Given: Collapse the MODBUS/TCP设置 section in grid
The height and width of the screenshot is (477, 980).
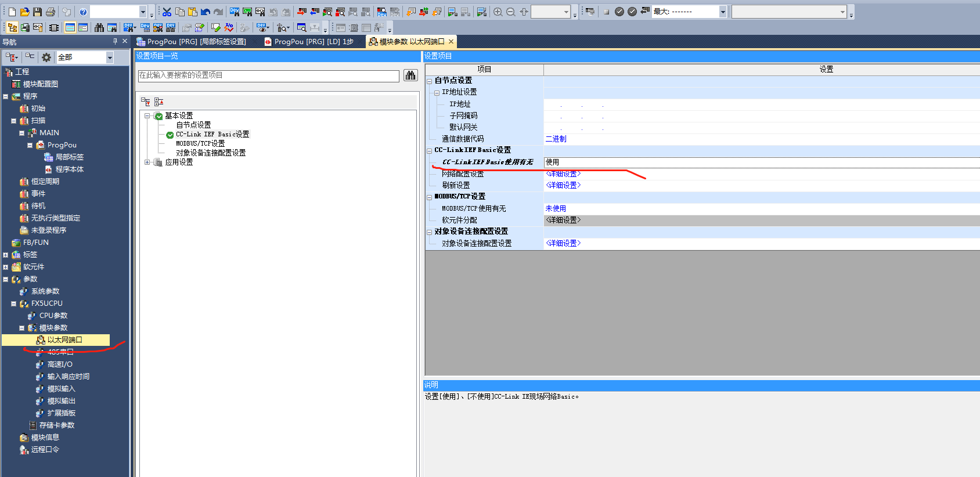Looking at the screenshot, I should click(430, 197).
